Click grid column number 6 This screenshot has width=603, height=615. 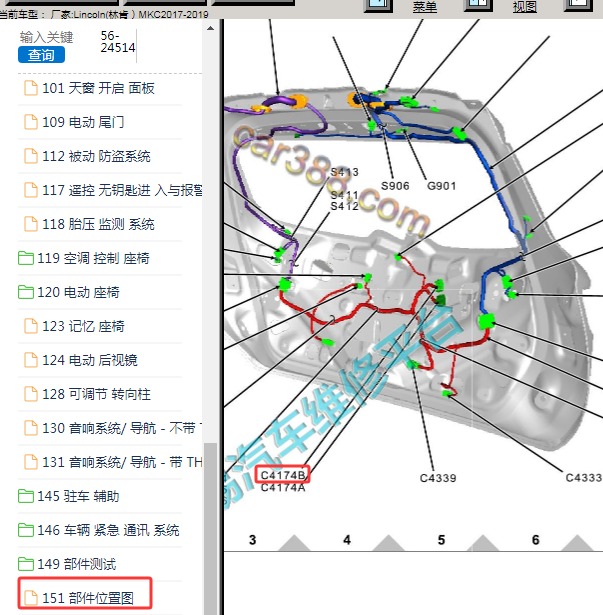point(536,540)
